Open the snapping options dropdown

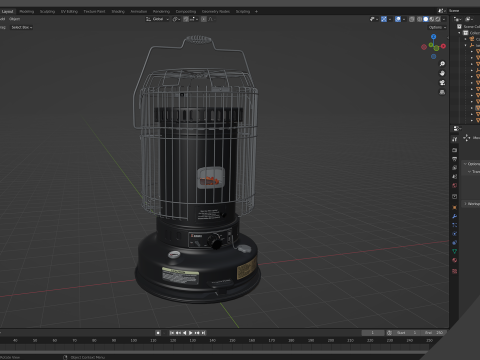point(193,19)
